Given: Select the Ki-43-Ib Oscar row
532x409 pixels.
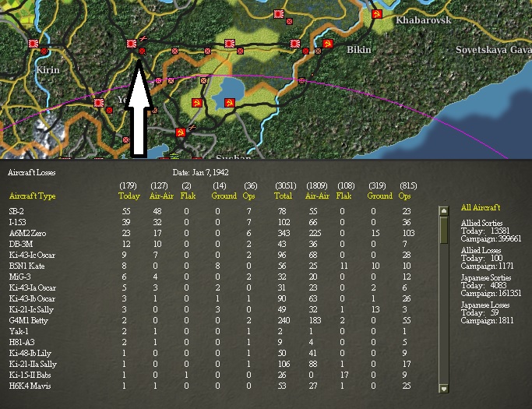Looking at the screenshot, I should (210, 298).
